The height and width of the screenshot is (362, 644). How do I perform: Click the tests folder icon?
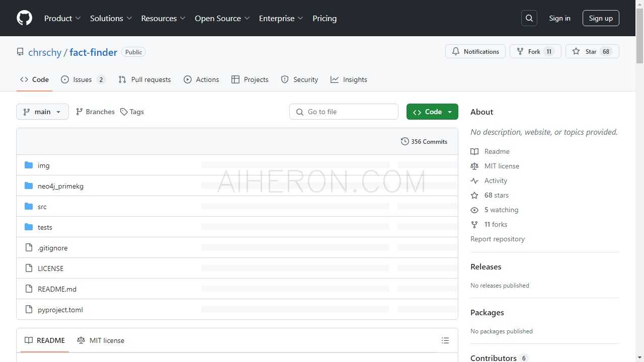pyautogui.click(x=29, y=227)
